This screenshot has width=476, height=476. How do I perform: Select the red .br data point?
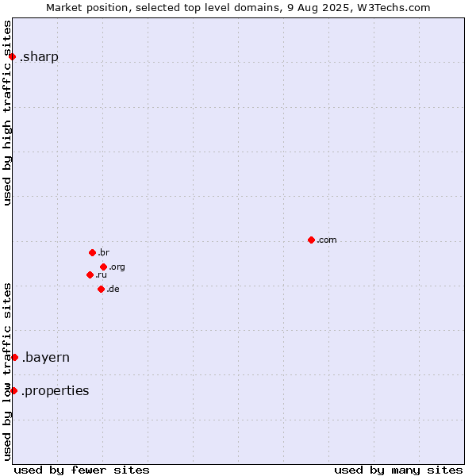tap(92, 252)
